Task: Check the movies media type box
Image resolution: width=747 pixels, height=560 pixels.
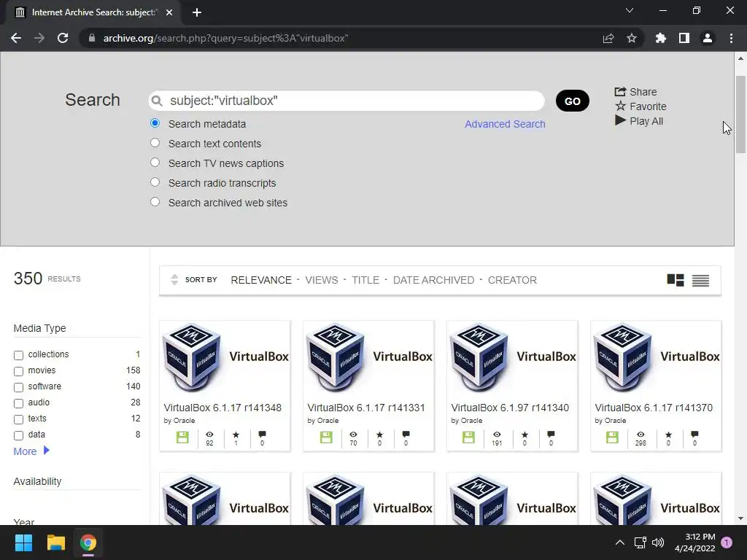Action: (x=18, y=371)
